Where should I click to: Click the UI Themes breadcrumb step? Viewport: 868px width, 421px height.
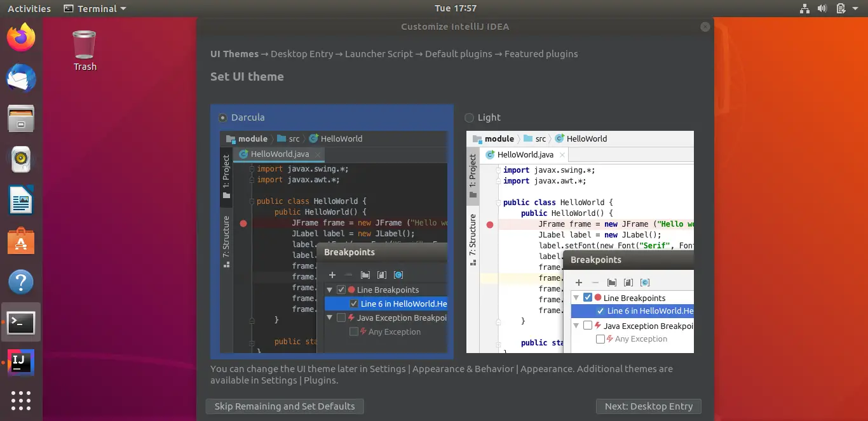[234, 54]
